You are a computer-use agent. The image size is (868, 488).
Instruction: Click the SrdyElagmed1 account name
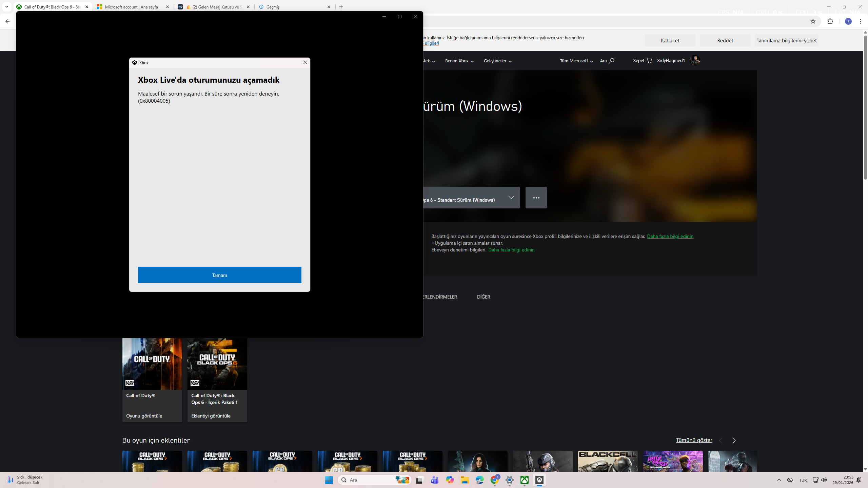coord(671,61)
